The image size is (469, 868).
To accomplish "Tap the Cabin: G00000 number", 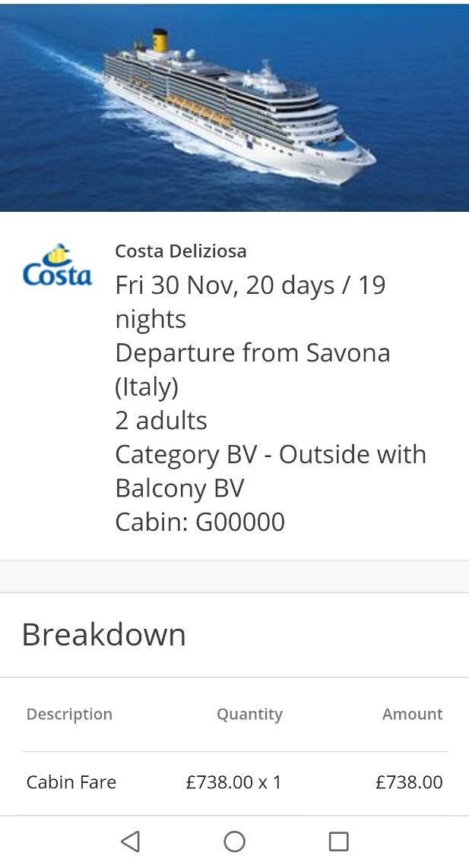I will (200, 522).
